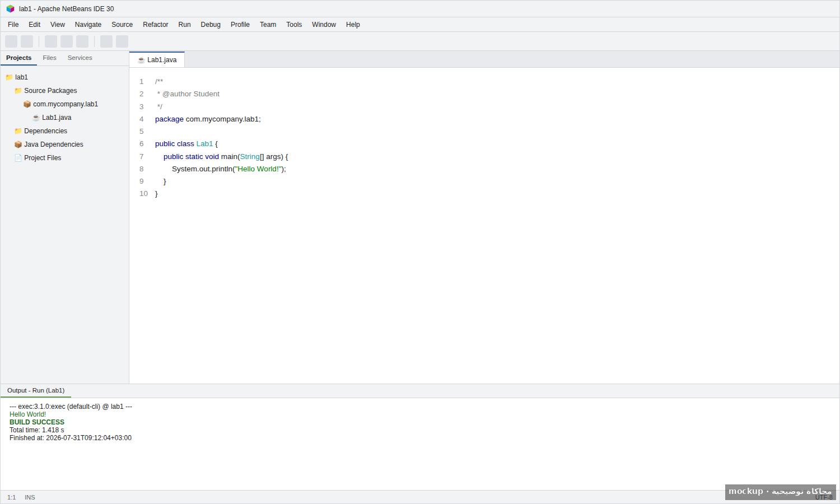Click the 1:1 cursor position in the status bar
This screenshot has height=504, width=840.
12,497
